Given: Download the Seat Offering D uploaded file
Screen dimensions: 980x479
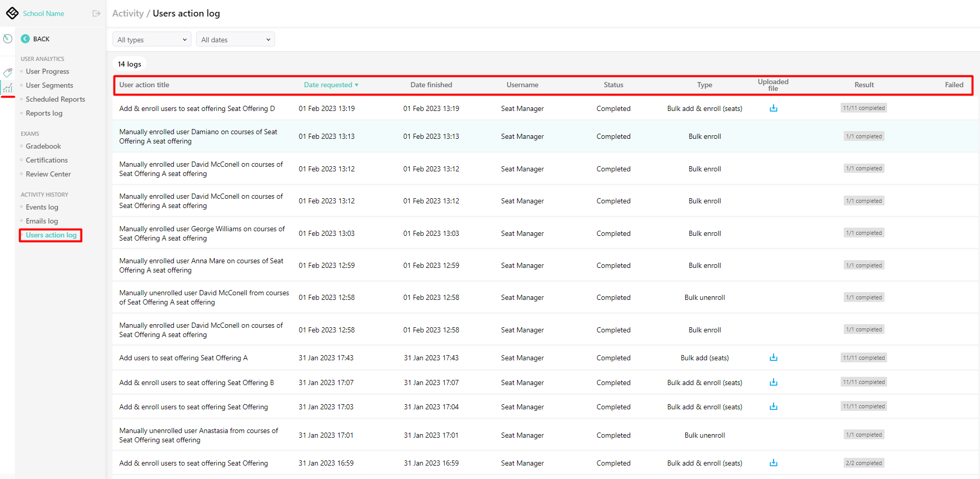Looking at the screenshot, I should click(x=773, y=108).
